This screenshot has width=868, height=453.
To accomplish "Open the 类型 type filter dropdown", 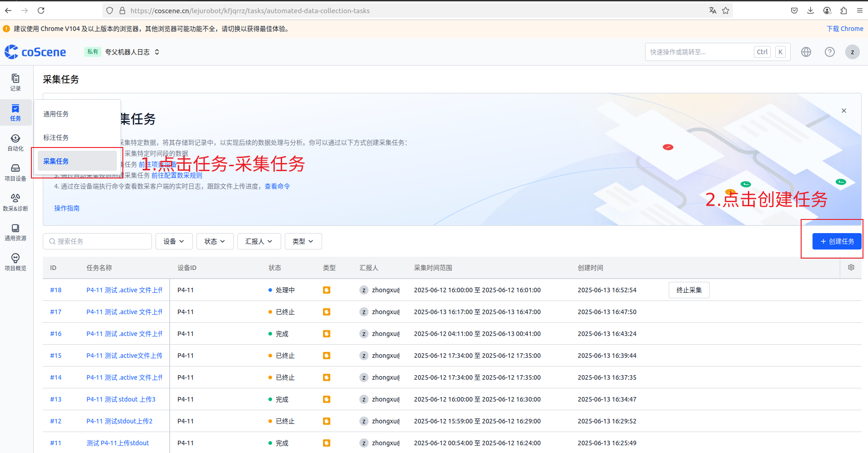I will click(x=303, y=241).
